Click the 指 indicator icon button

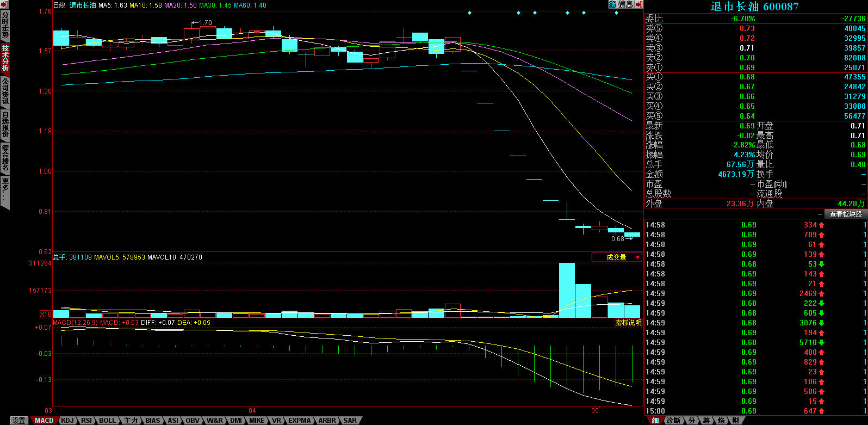pos(613,4)
